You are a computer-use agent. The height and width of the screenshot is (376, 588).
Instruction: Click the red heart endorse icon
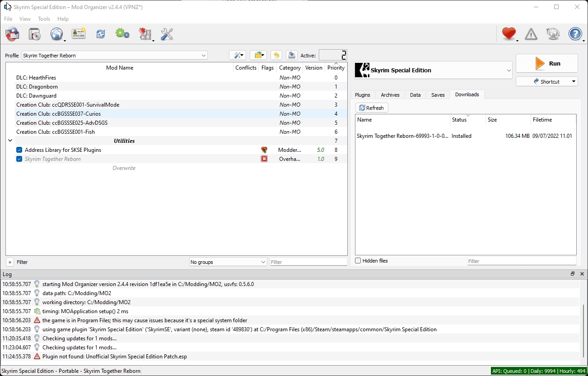pos(509,34)
